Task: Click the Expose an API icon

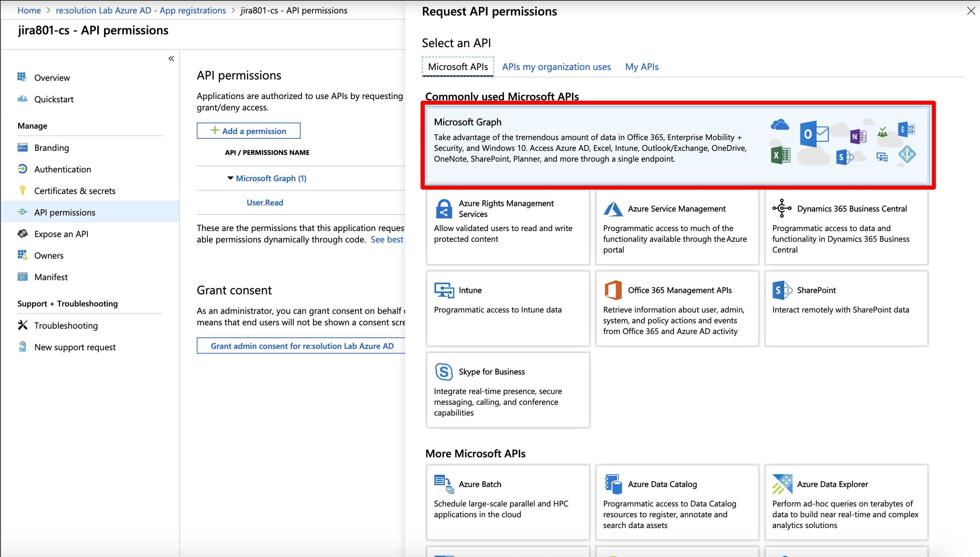Action: [22, 233]
